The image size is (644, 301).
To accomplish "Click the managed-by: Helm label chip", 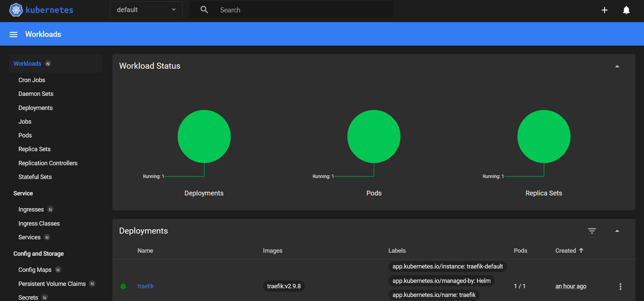I will click(441, 281).
